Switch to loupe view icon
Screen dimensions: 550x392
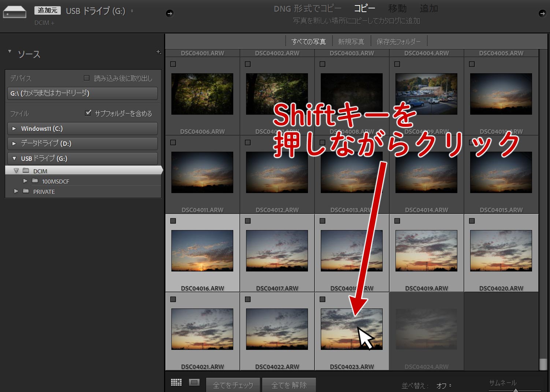point(194,382)
